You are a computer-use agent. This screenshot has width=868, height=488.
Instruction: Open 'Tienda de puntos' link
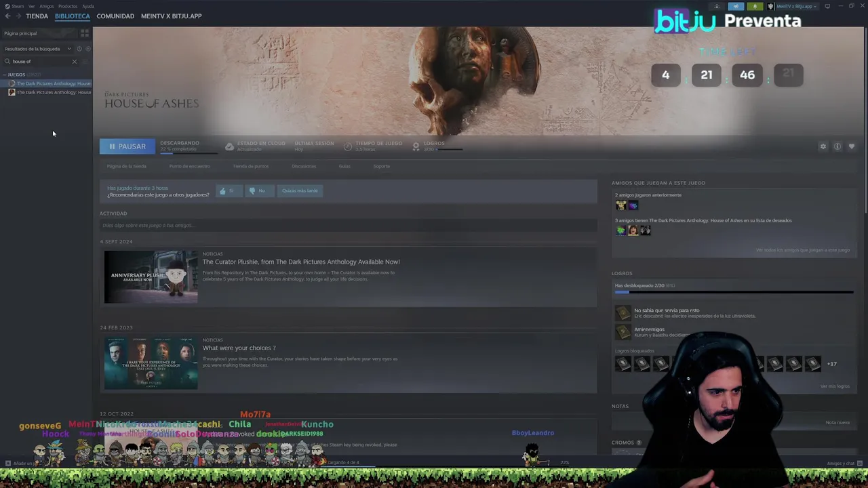pyautogui.click(x=251, y=166)
